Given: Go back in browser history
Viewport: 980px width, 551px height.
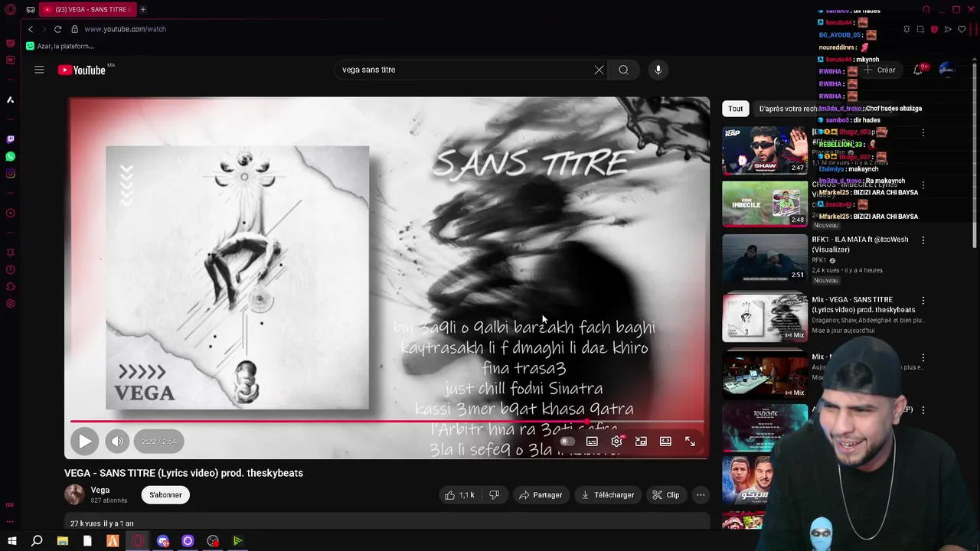Looking at the screenshot, I should coord(31,29).
